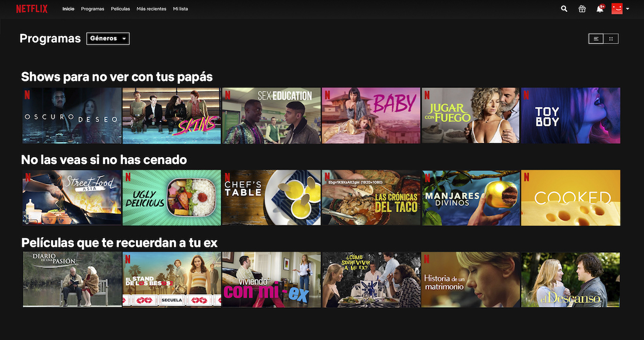Image resolution: width=644 pixels, height=340 pixels.
Task: Open the gift box icon
Action: pyautogui.click(x=582, y=9)
